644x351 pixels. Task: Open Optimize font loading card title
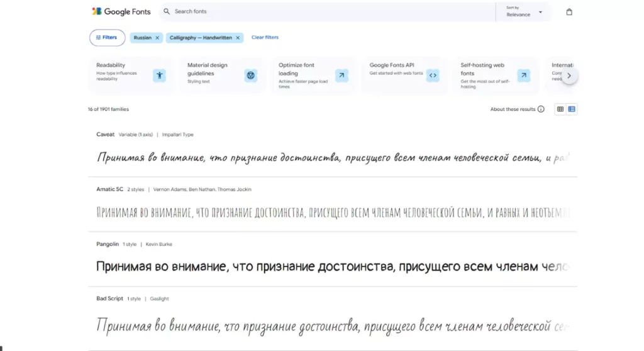(296, 69)
